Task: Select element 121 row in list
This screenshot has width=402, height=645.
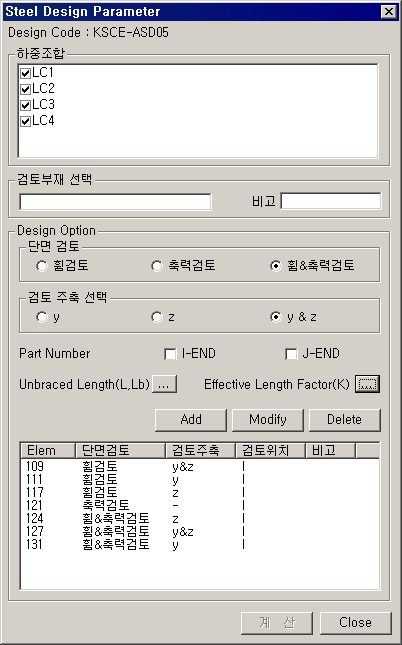Action: click(x=200, y=505)
